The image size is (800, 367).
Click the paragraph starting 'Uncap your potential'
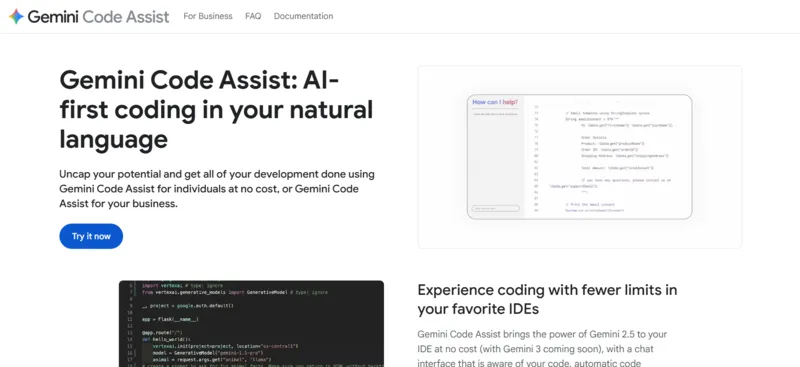(217, 189)
